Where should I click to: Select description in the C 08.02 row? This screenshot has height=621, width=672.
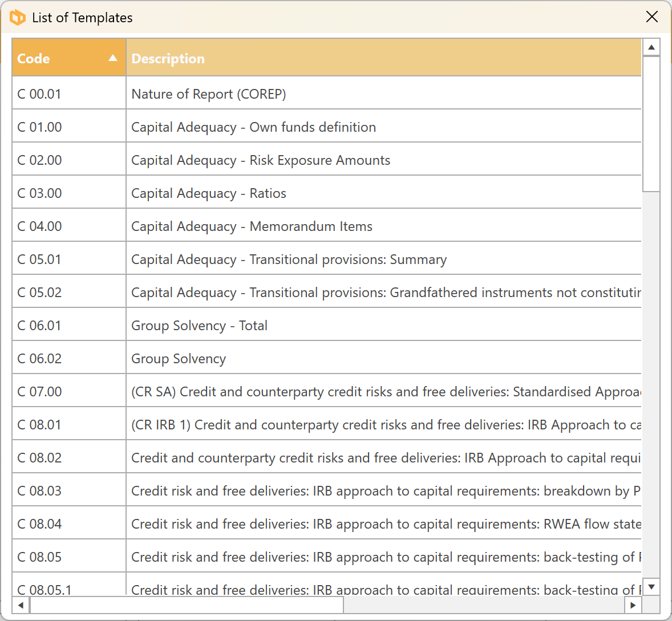pos(384,457)
